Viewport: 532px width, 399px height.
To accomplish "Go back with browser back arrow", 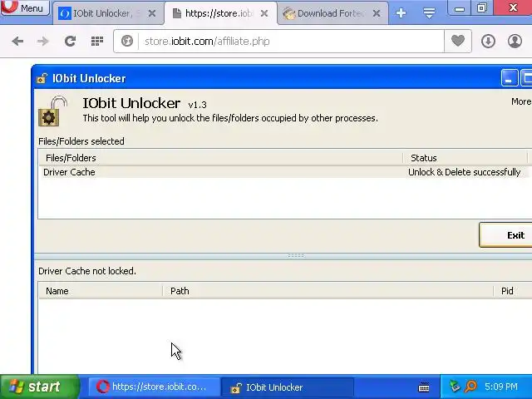I will tap(17, 42).
